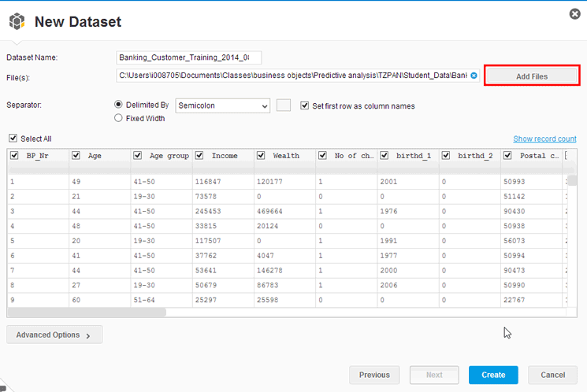The height and width of the screenshot is (392, 587).
Task: Uncheck the Income column checkbox
Action: (x=199, y=155)
